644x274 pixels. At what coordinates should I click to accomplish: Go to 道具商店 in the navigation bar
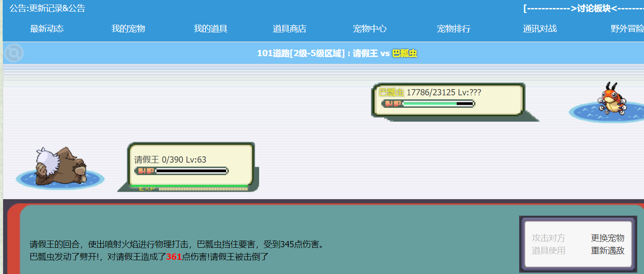[289, 29]
